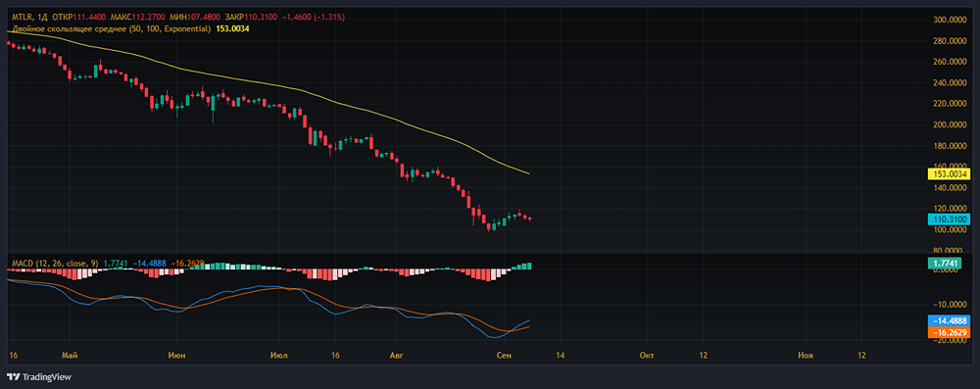The image size is (980, 389).
Task: Click the 12 label between Окт and Ноя
Action: (703, 356)
